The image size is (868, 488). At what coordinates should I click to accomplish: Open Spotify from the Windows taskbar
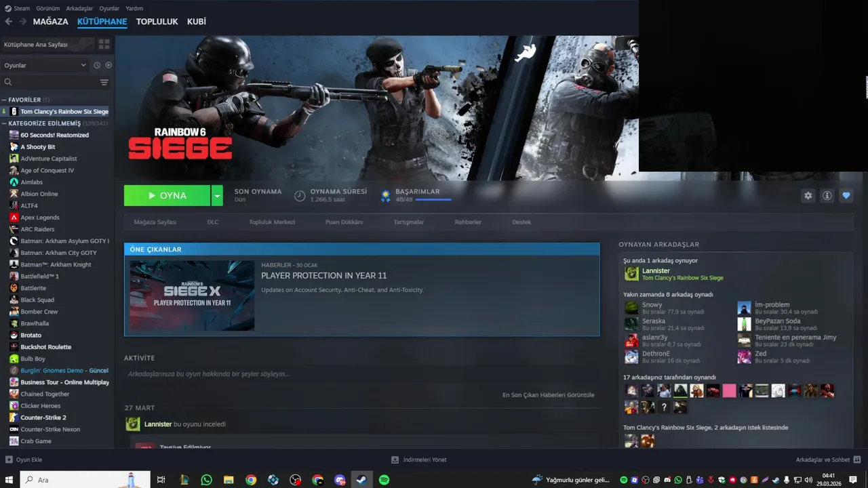click(x=384, y=480)
